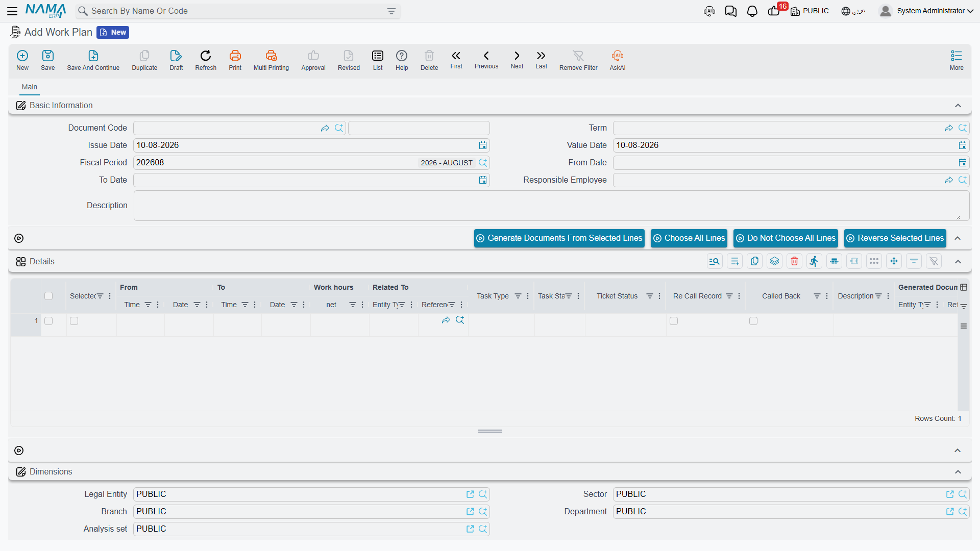This screenshot has height=551, width=980.
Task: Open Help
Action: click(x=402, y=60)
